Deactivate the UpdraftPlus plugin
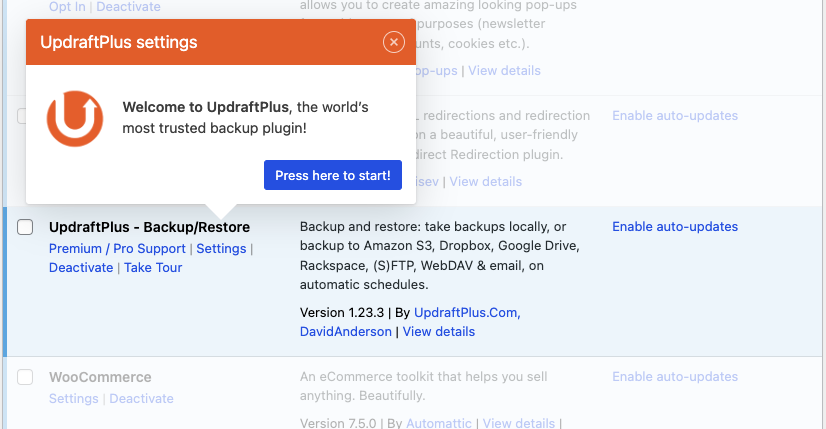Viewport: 826px width, 429px height. pos(81,268)
